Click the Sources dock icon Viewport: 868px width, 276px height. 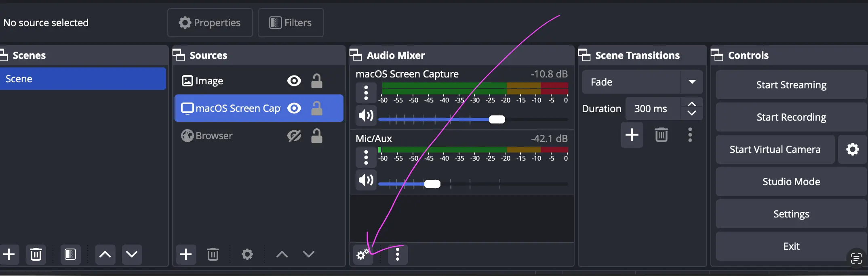click(179, 55)
